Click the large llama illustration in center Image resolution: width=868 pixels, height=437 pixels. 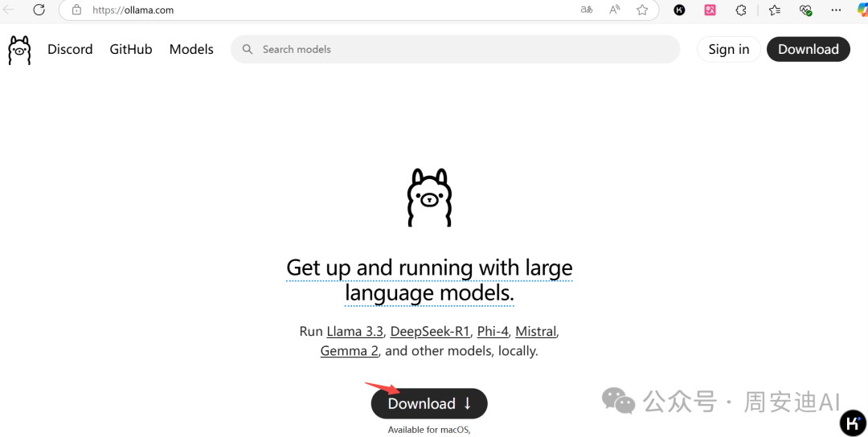(x=429, y=198)
